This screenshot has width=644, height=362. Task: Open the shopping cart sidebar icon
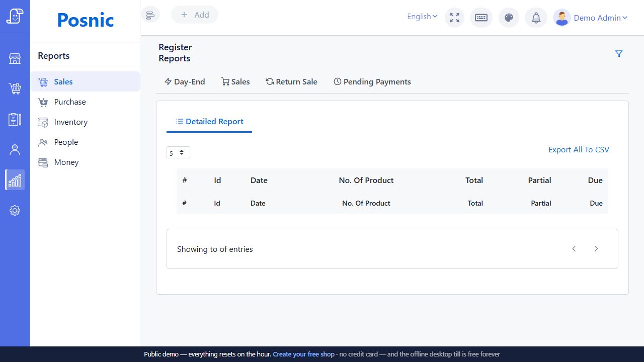[x=15, y=89]
